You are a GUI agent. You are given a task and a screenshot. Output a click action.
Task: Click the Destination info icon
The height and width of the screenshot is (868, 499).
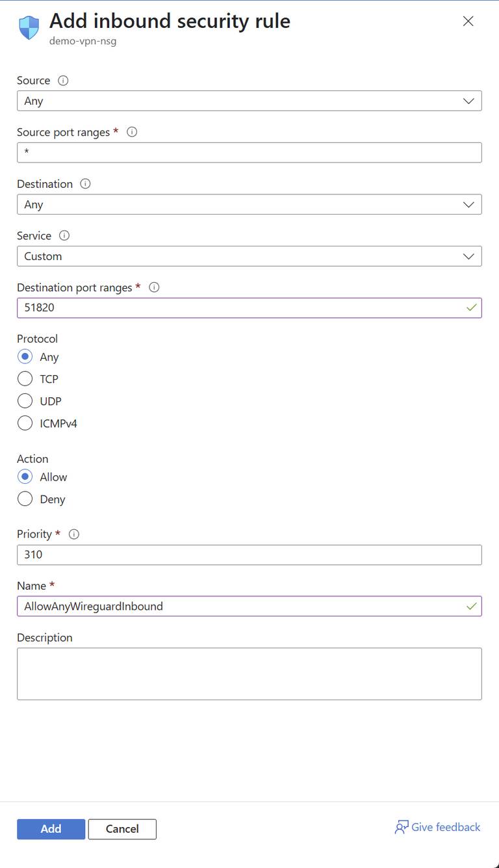point(85,184)
